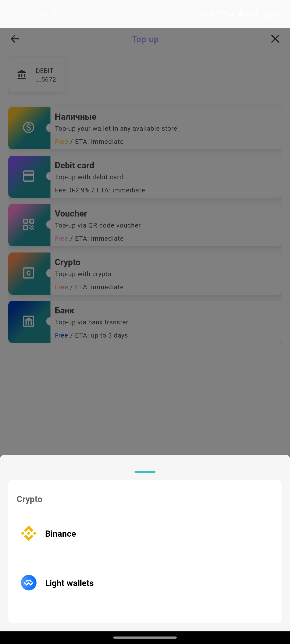This screenshot has height=644, width=290.
Task: Tap the Top up title text
Action: coord(145,39)
